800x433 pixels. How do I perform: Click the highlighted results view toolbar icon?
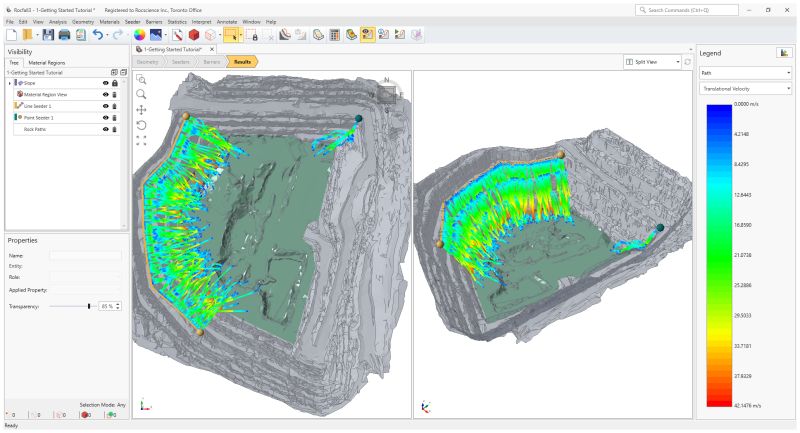pos(367,35)
